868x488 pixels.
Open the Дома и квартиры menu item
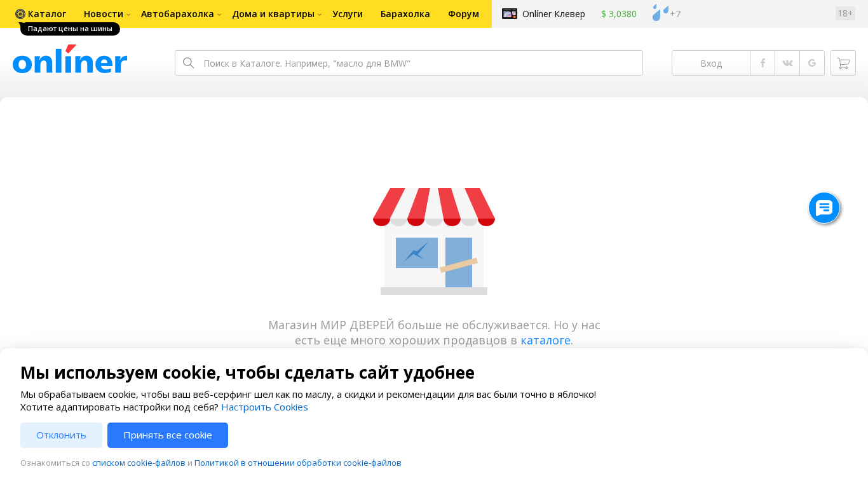point(273,14)
